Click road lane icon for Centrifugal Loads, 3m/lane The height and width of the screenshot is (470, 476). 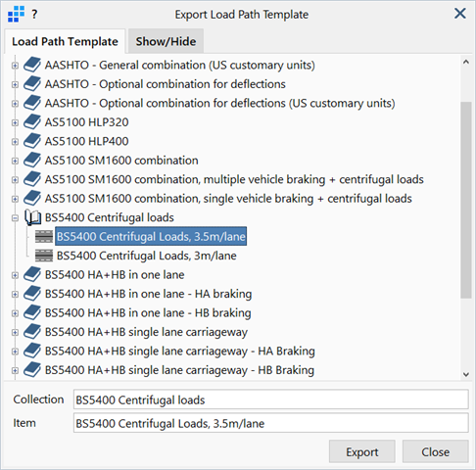44,256
